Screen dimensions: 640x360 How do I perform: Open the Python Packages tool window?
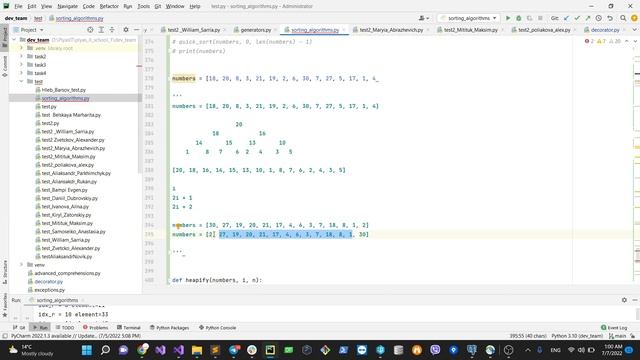tap(169, 327)
